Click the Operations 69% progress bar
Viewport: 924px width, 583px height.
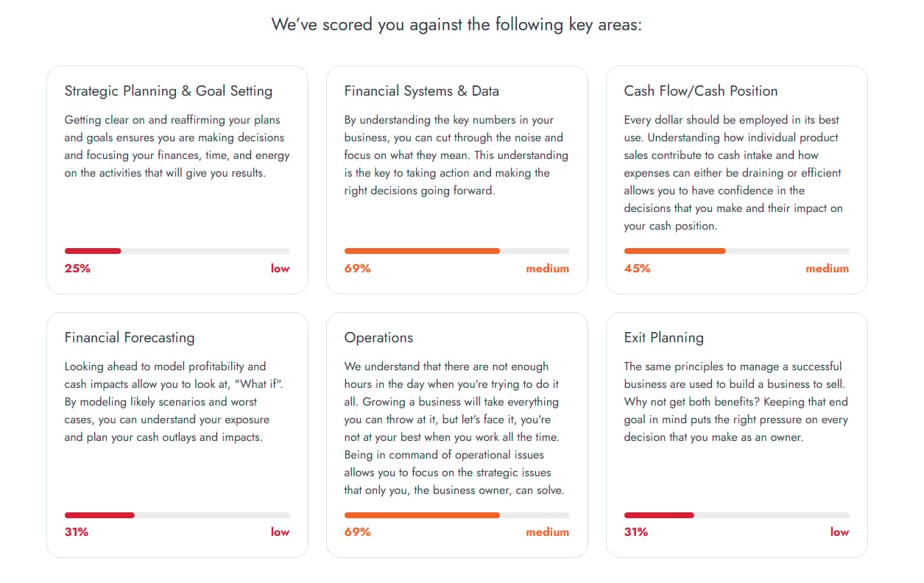click(457, 515)
